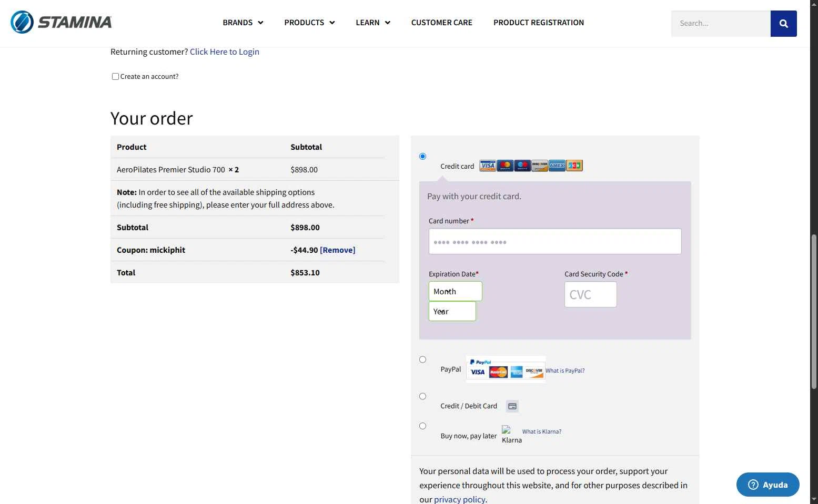Select the Credit card payment option
The width and height of the screenshot is (818, 504).
(422, 156)
